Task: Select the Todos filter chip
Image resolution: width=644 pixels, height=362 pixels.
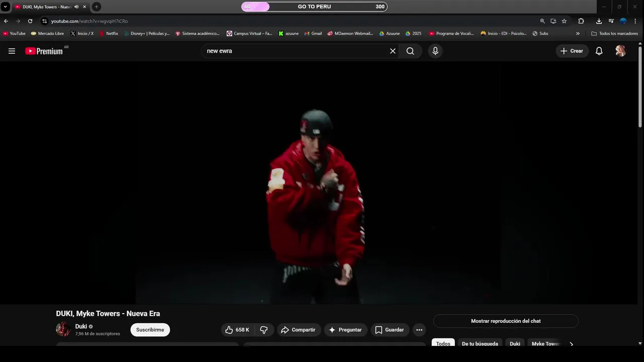Action: pyautogui.click(x=443, y=343)
